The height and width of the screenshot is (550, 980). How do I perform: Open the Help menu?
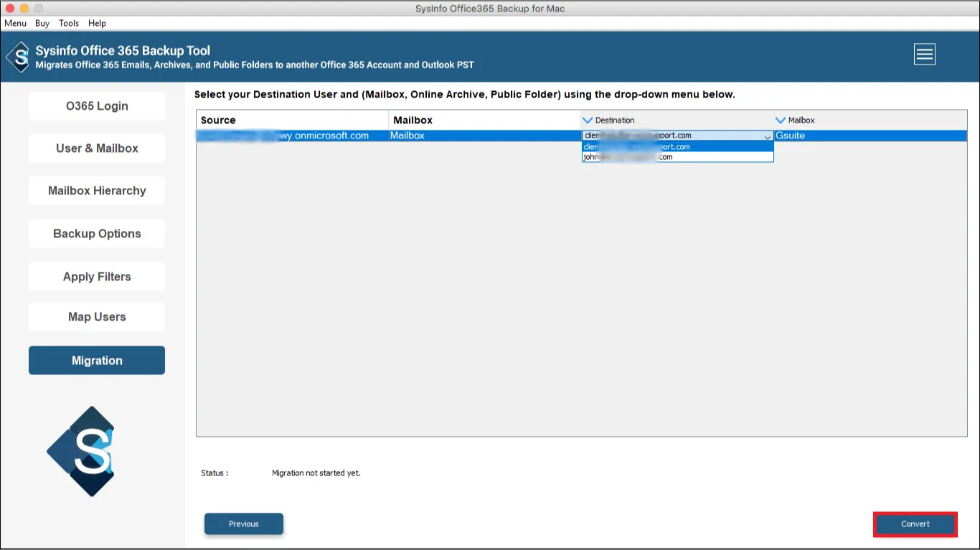click(97, 23)
